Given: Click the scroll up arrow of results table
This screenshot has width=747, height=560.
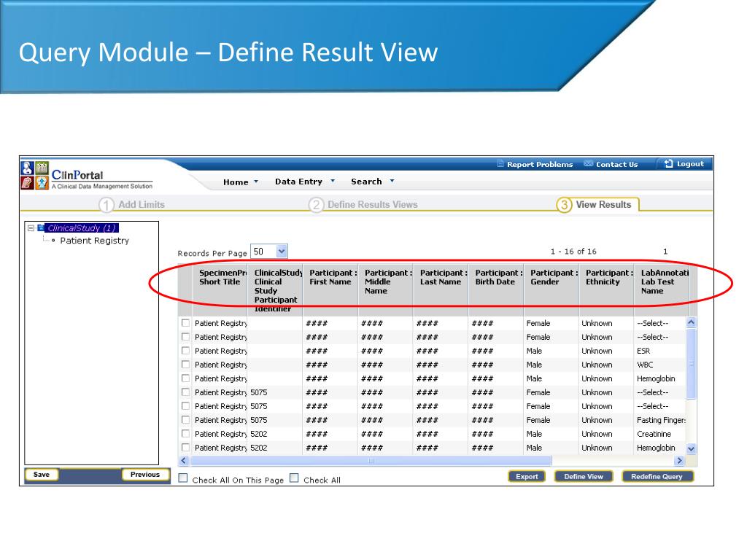Looking at the screenshot, I should click(x=692, y=322).
